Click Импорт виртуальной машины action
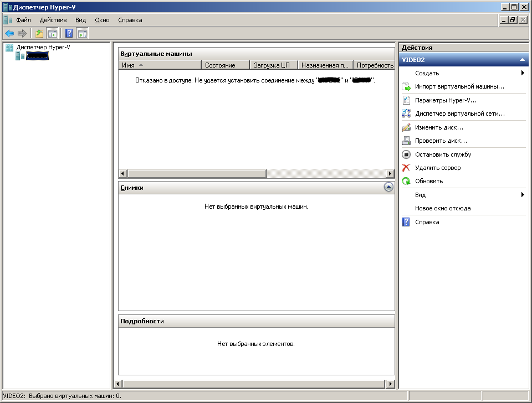The height and width of the screenshot is (403, 532). point(459,87)
